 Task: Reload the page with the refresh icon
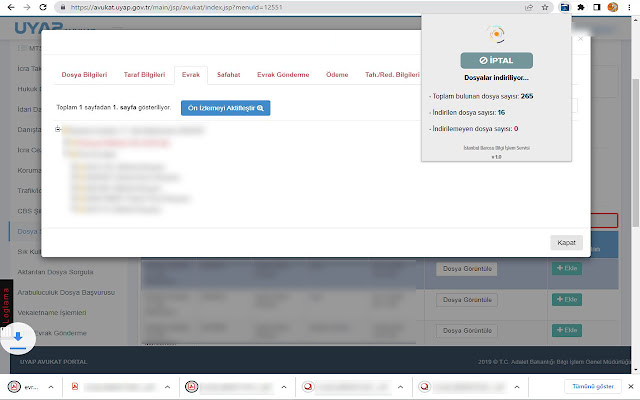coord(43,7)
